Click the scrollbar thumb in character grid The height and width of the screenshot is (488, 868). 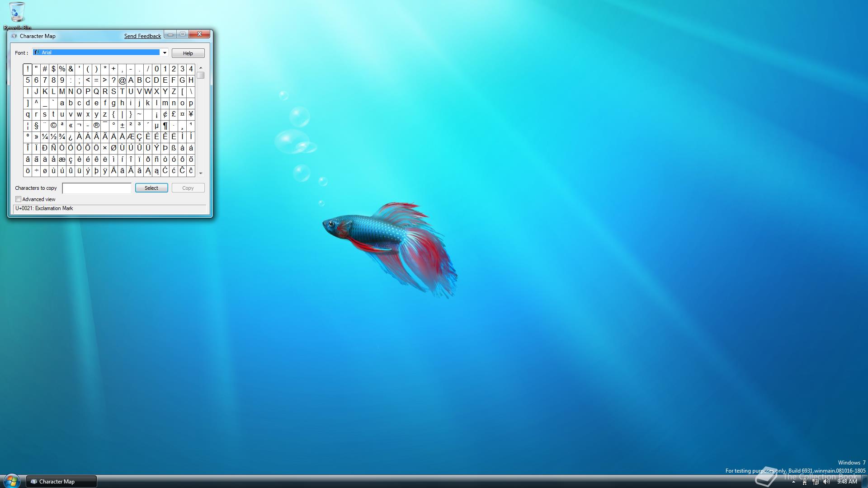[201, 75]
